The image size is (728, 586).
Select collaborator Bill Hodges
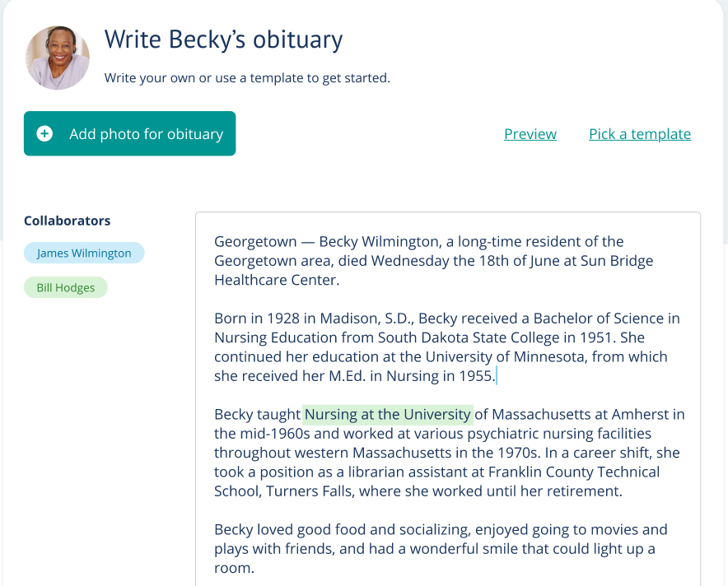[65, 288]
